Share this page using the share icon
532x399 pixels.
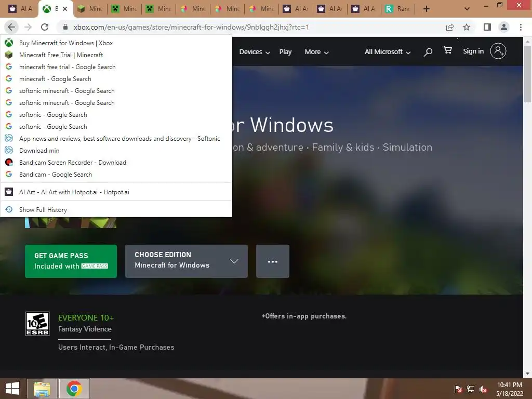coord(450,27)
